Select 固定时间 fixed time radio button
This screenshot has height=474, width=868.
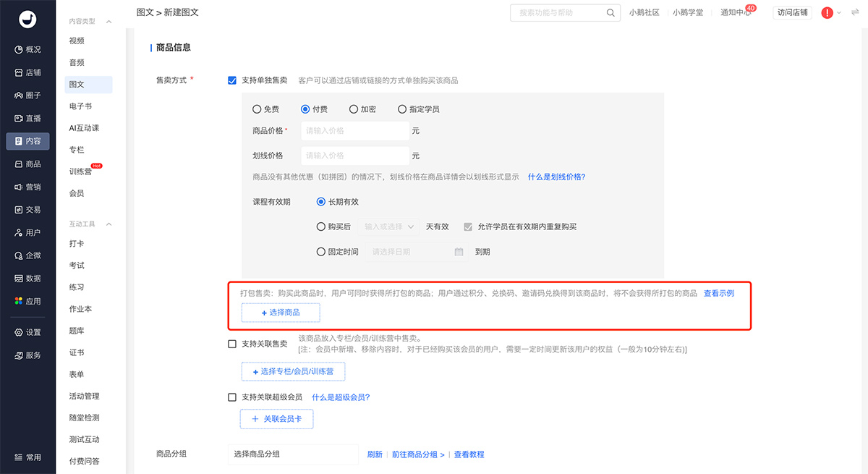(x=321, y=252)
